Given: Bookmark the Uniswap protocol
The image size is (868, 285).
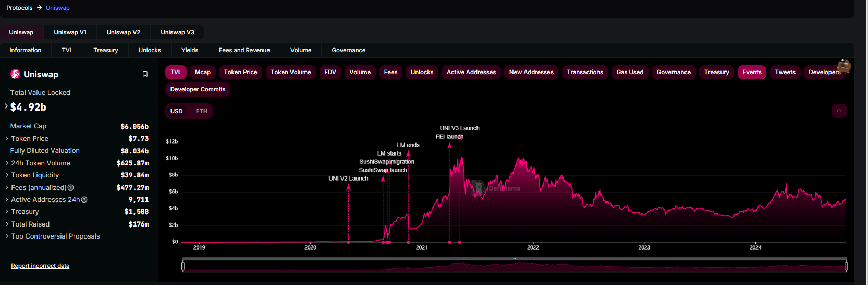Looking at the screenshot, I should (145, 74).
